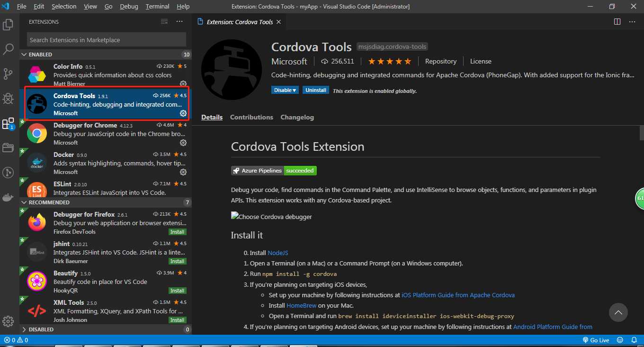Open the File menu
Screen dimensions: 644x347
click(21, 6)
